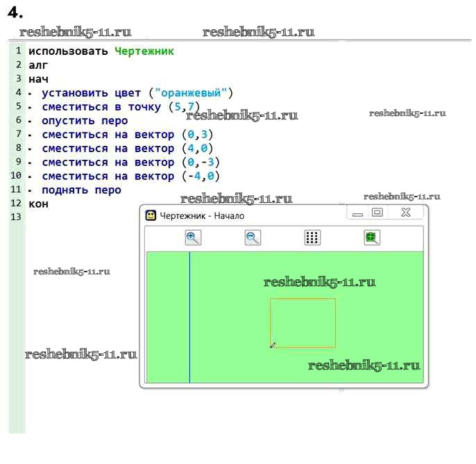Click the zoom out magnifier icon

253,238
